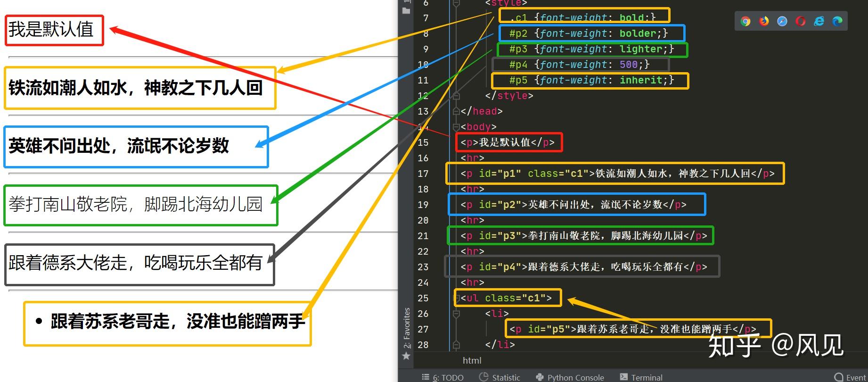868x382 pixels.
Task: Click the p id="p4" code line
Action: pyautogui.click(x=584, y=267)
